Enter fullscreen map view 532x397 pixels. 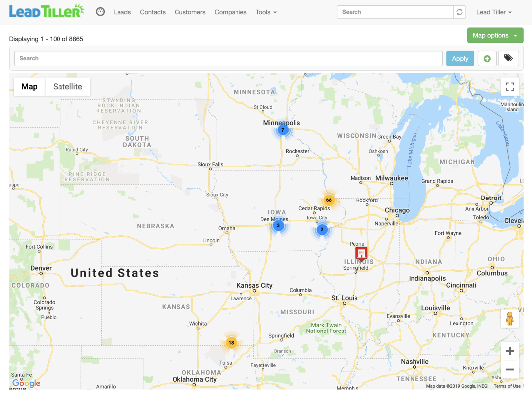[509, 87]
